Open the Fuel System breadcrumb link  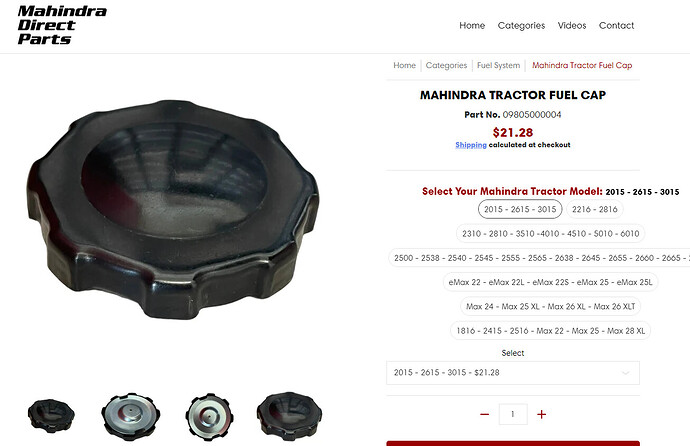tap(498, 66)
